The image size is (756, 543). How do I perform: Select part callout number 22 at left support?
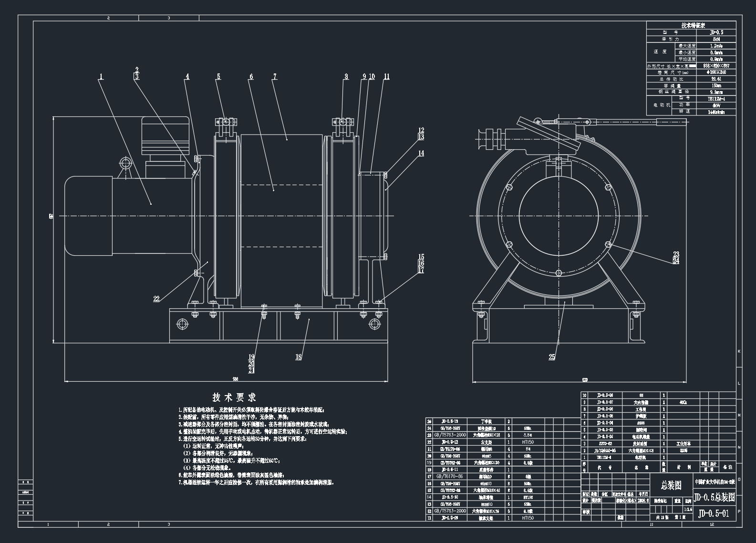tap(156, 299)
